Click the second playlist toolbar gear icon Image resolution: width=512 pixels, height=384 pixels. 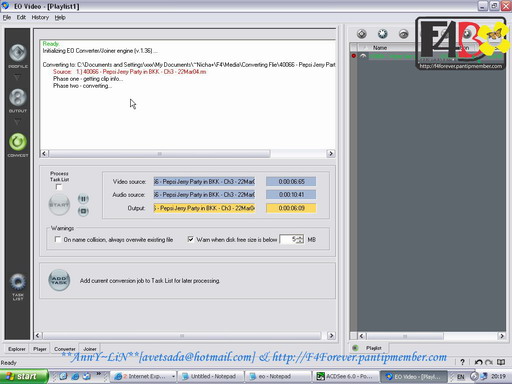click(383, 33)
